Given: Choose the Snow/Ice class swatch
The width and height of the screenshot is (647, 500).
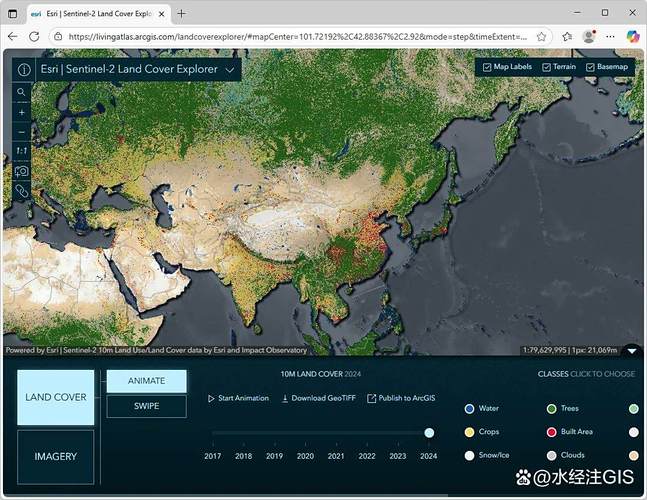Looking at the screenshot, I should pos(469,455).
